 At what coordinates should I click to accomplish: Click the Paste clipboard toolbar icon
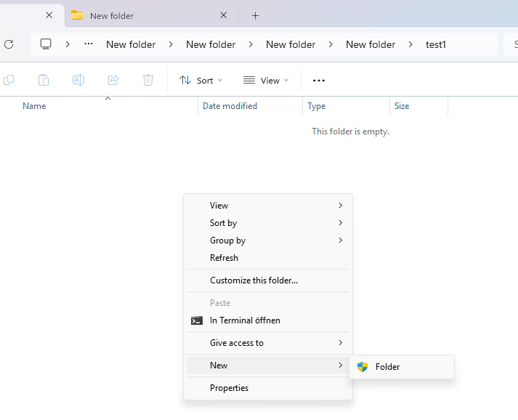tap(44, 80)
